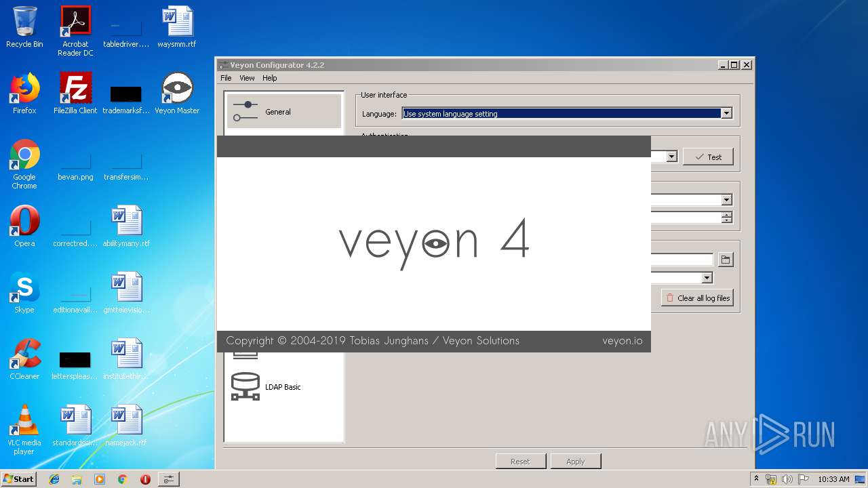Click Internet Explorer in taskbar
Screen dimensions: 868x488
(x=54, y=479)
